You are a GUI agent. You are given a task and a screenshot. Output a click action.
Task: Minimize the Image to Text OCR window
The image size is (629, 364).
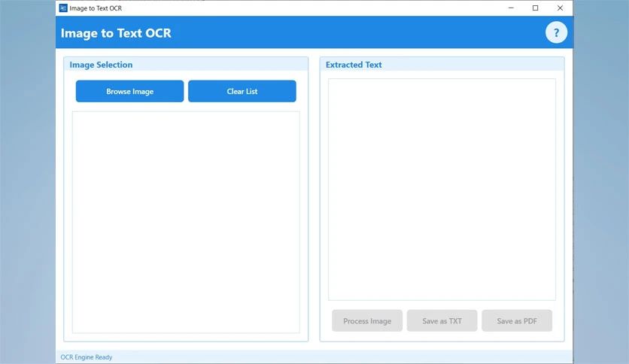click(511, 8)
